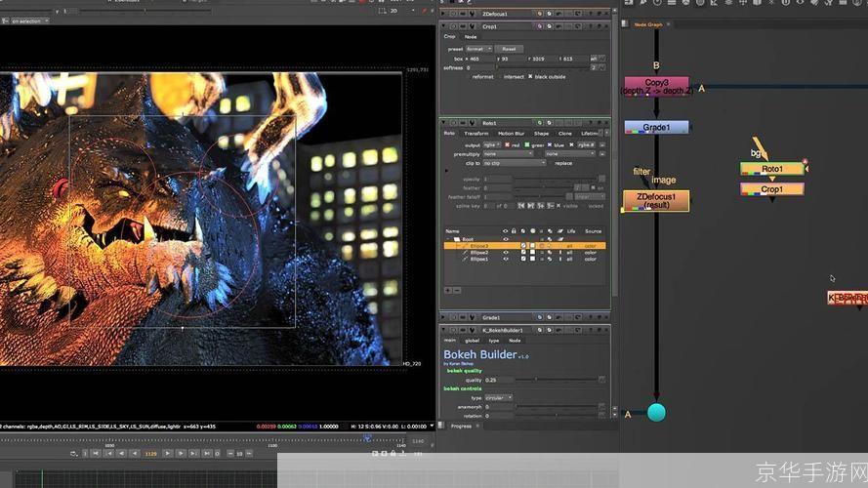Click the quality animation icon in Bokeh Builder

(x=601, y=380)
